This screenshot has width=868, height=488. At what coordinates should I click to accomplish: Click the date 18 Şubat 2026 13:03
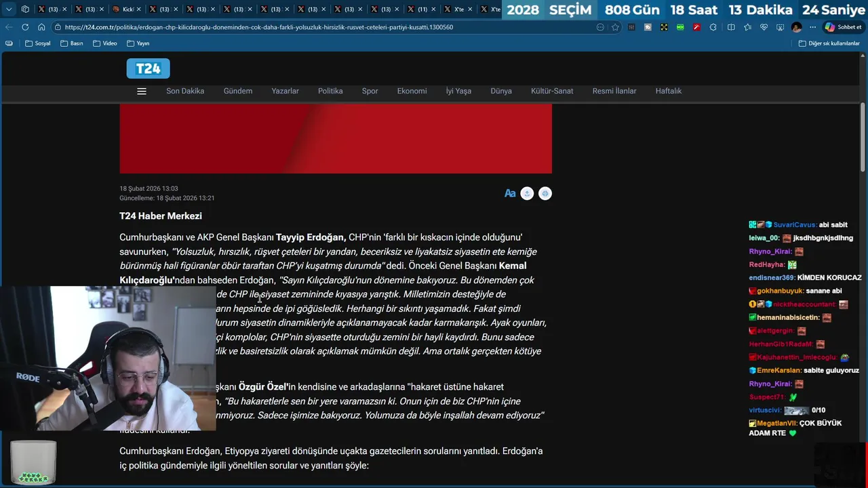(x=149, y=188)
